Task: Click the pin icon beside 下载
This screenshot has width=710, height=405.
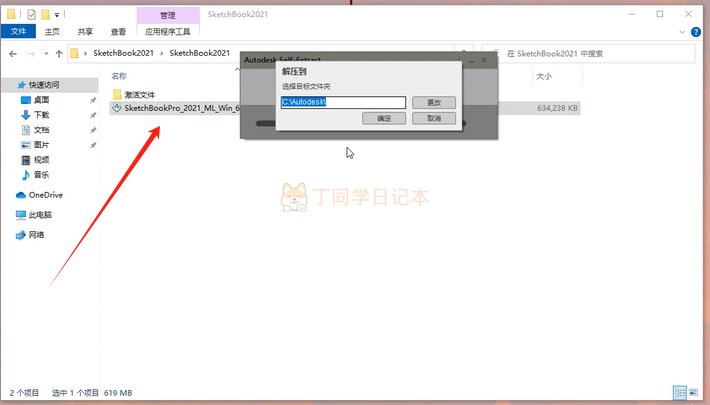Action: point(93,115)
